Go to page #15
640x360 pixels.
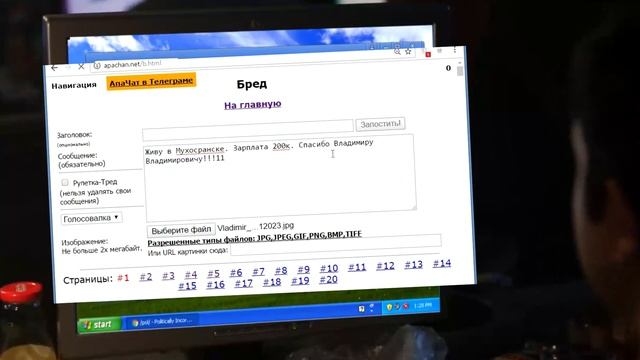coord(187,286)
